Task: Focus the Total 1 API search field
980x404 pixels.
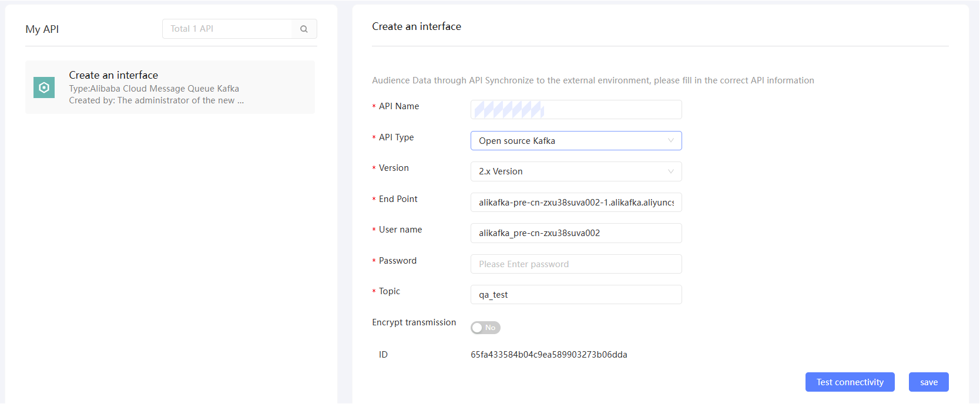Action: [227, 29]
